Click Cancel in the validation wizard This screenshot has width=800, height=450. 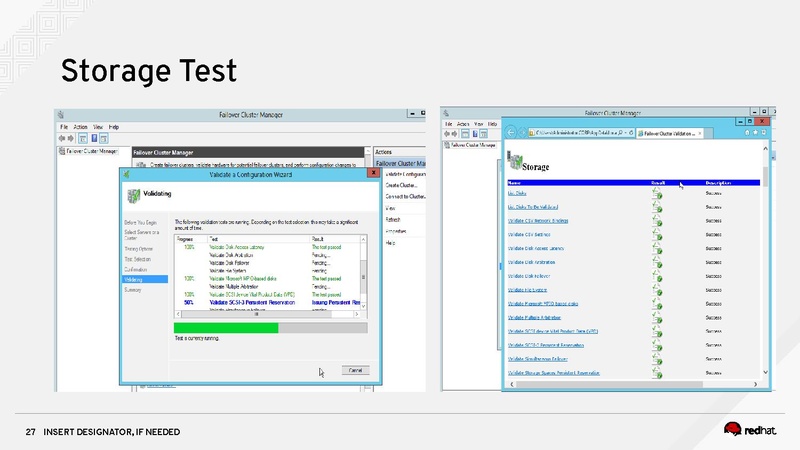click(355, 370)
